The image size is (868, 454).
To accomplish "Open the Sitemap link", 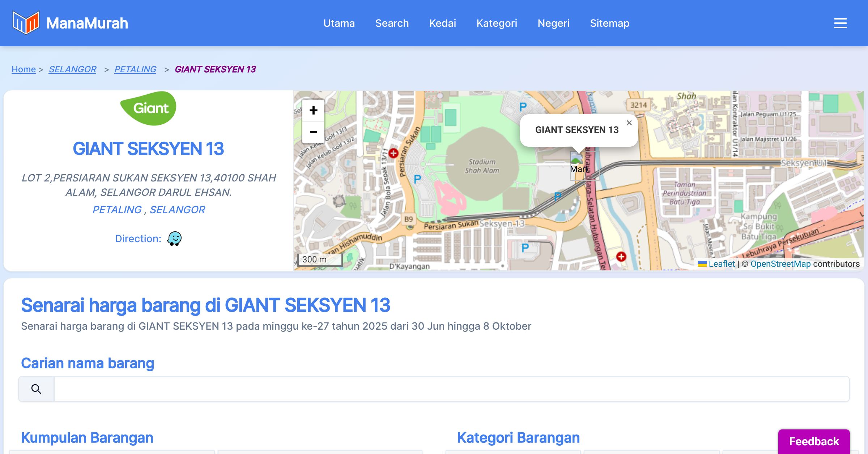I will (609, 23).
